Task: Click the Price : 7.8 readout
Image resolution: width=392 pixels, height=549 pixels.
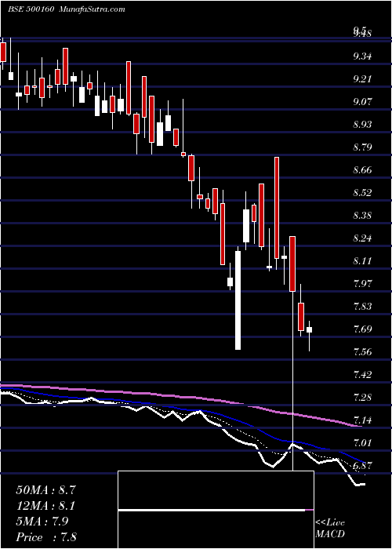Action: click(46, 537)
